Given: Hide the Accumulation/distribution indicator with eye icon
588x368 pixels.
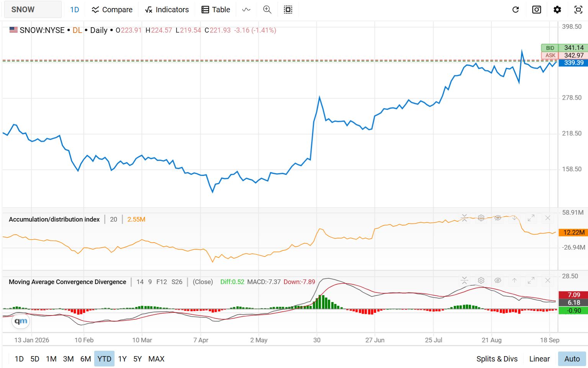Looking at the screenshot, I should [x=498, y=218].
